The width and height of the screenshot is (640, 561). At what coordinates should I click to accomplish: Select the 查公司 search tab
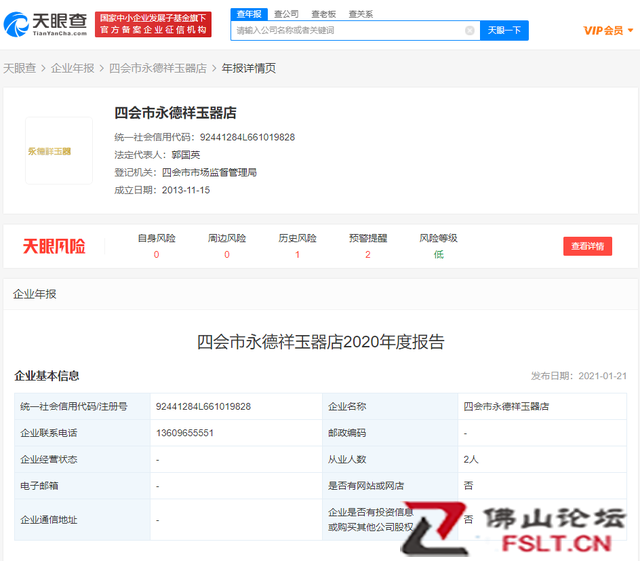tap(286, 14)
